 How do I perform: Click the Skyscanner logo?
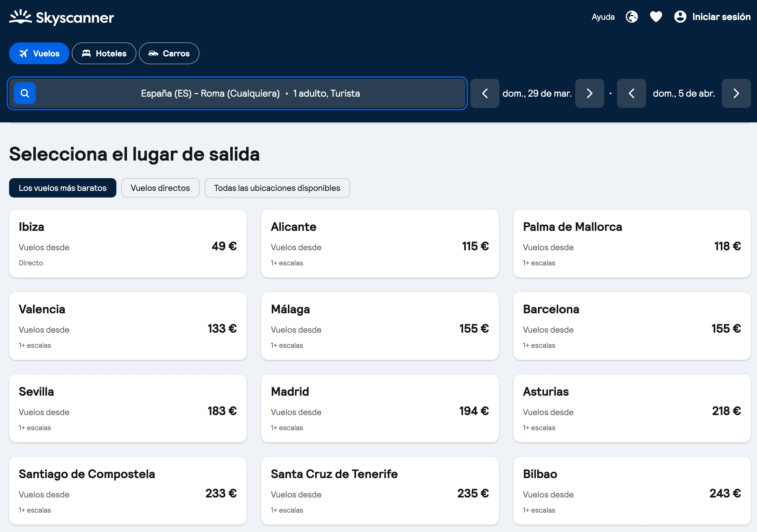pos(61,17)
